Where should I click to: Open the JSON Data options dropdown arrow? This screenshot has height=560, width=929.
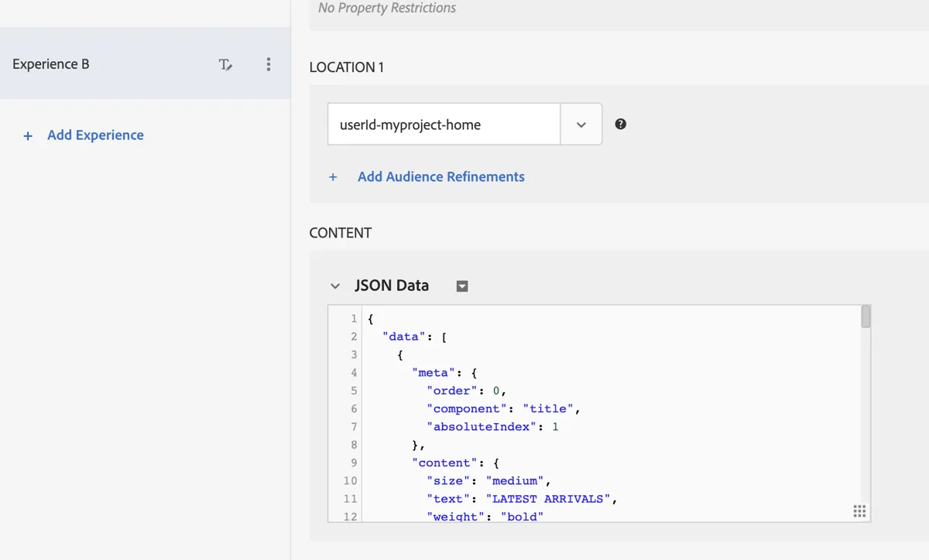(x=462, y=286)
